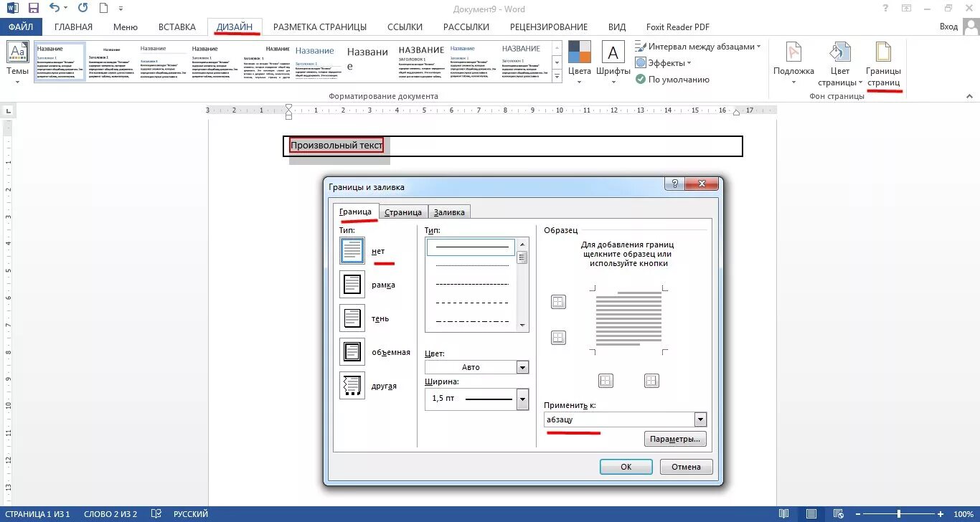
Task: Switch to the ВСТАВКА ribbon tab
Action: pyautogui.click(x=176, y=27)
